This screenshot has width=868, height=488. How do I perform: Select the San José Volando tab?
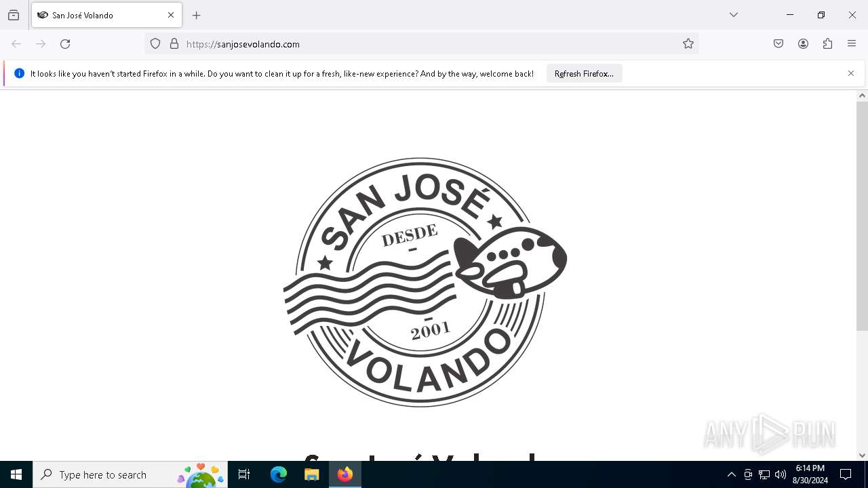(106, 15)
